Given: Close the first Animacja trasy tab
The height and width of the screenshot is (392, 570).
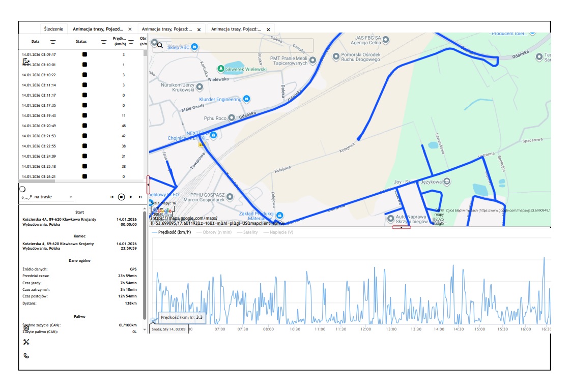Looking at the screenshot, I should click(x=130, y=29).
